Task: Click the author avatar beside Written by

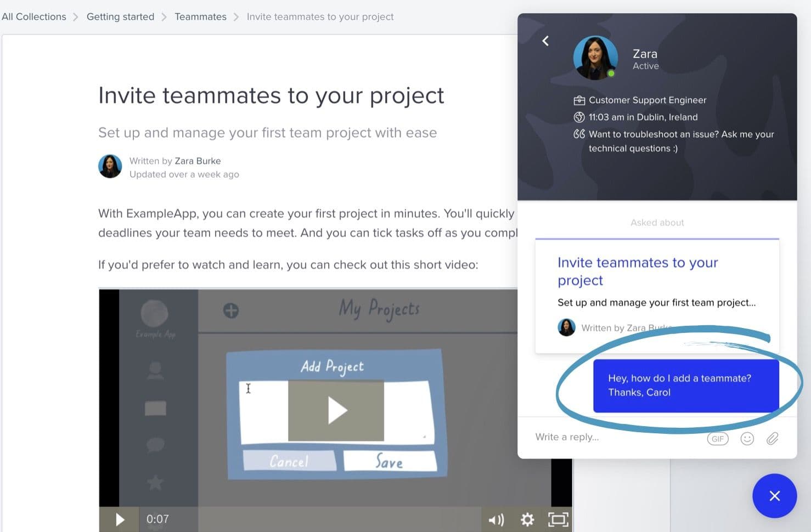Action: coord(110,166)
